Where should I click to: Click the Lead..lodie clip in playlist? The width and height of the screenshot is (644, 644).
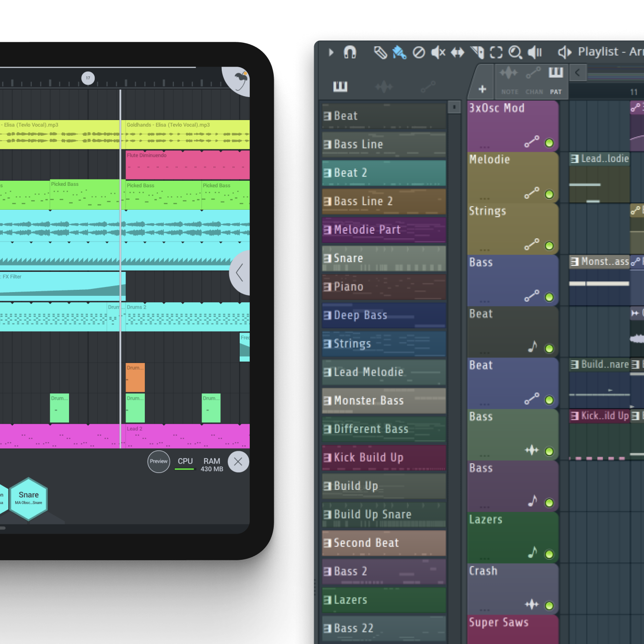[599, 178]
